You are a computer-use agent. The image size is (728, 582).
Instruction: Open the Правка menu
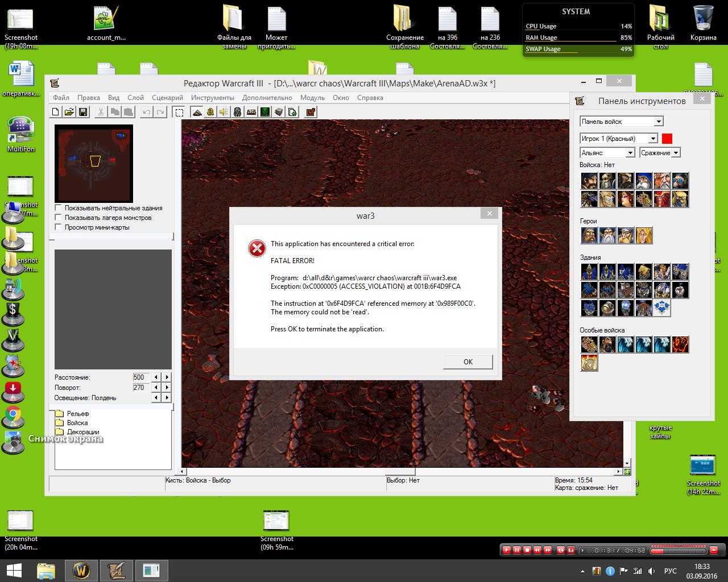(x=89, y=98)
